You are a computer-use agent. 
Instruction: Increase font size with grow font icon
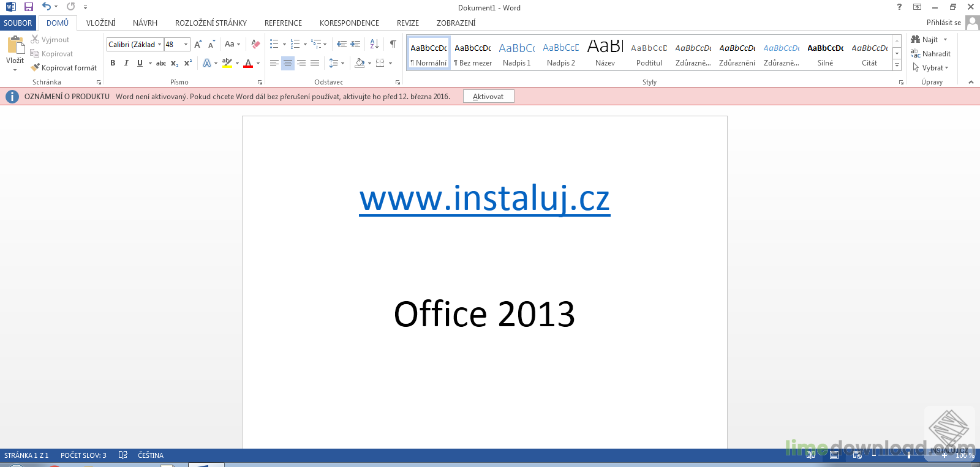[x=198, y=45]
